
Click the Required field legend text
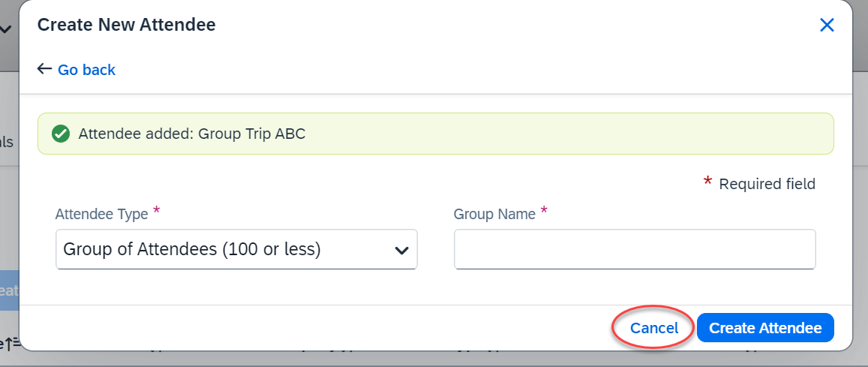tap(767, 184)
